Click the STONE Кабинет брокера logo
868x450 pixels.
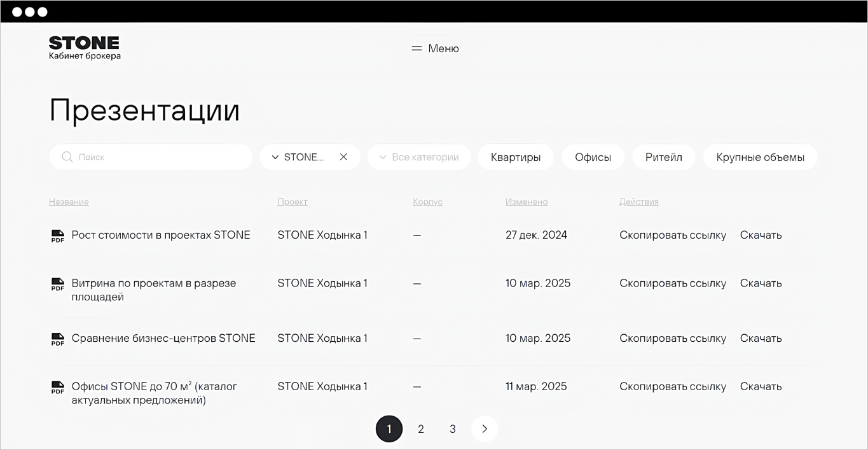click(x=85, y=48)
